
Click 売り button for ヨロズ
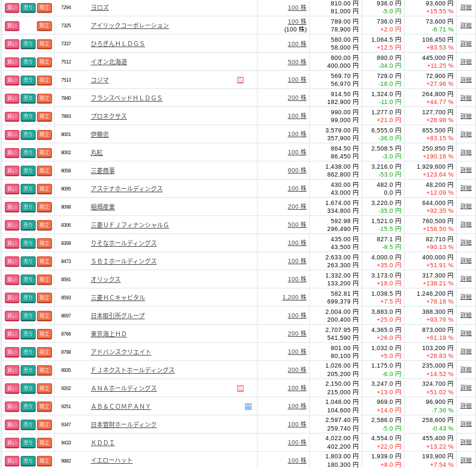[28, 8]
